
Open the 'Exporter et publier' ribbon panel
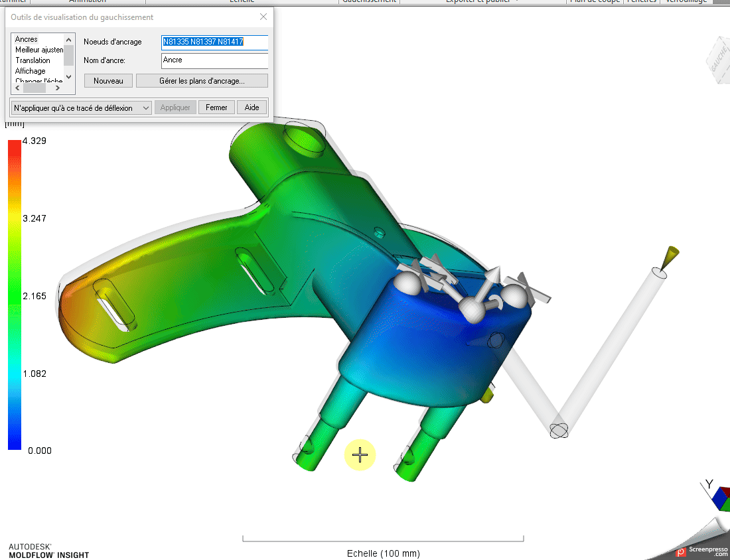coord(482,1)
